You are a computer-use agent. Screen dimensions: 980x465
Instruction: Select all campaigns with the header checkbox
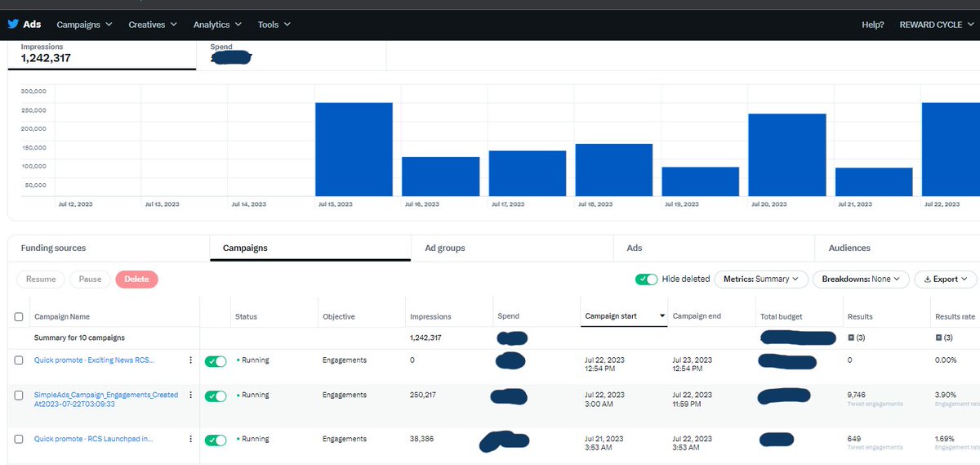click(19, 316)
